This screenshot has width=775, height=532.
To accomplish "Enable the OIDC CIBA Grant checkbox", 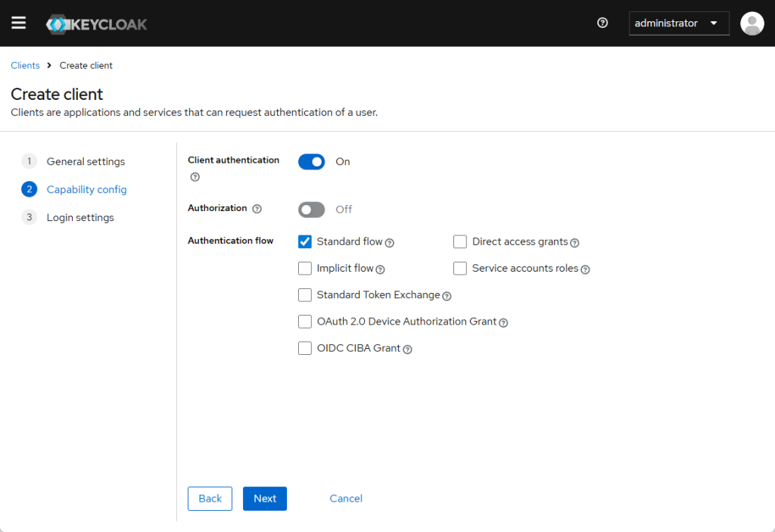I will (305, 348).
